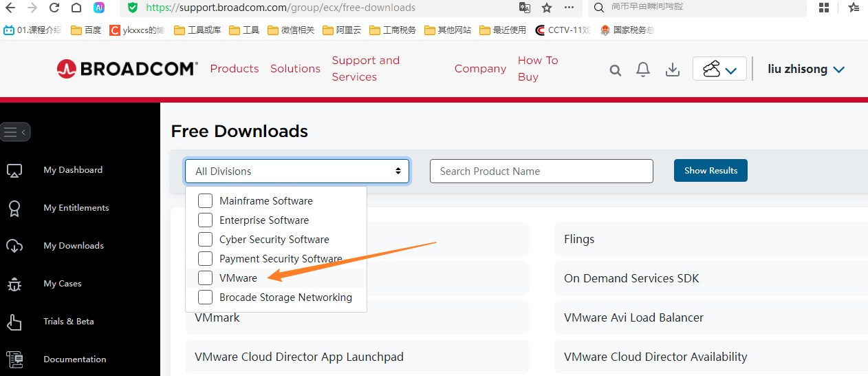This screenshot has width=868, height=376.
Task: Expand the liu zhisong user menu
Action: click(806, 69)
